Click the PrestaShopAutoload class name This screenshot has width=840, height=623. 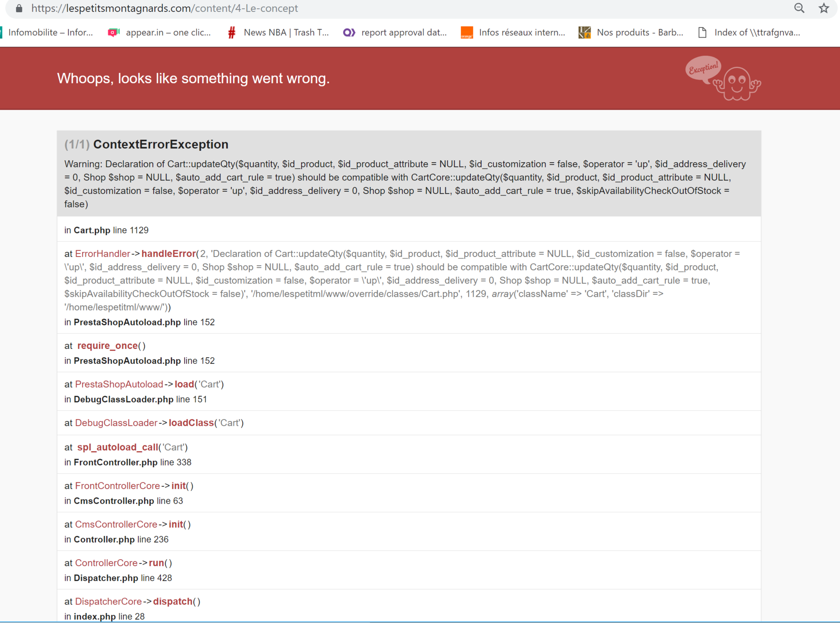pyautogui.click(x=119, y=384)
